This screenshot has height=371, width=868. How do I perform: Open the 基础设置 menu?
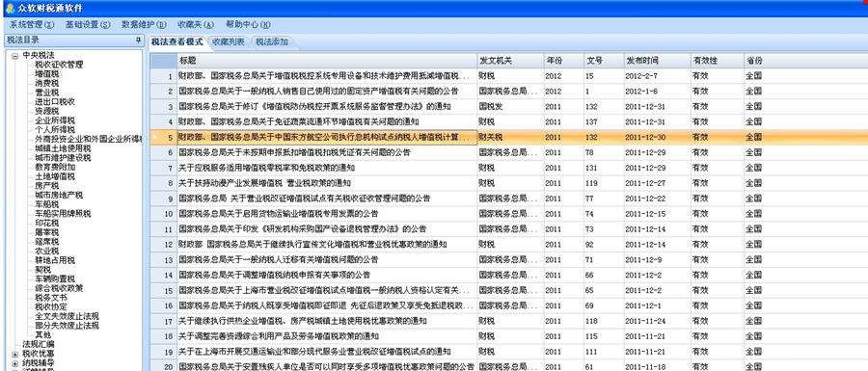click(88, 25)
